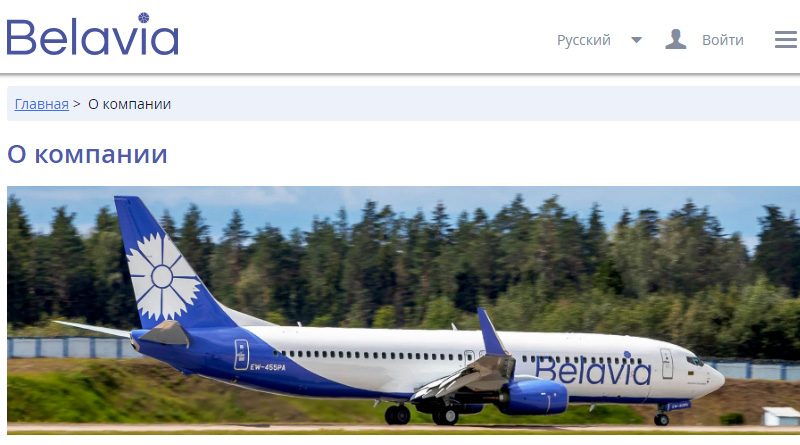
Task: Click the blue engine of the aircraft
Action: pyautogui.click(x=534, y=396)
